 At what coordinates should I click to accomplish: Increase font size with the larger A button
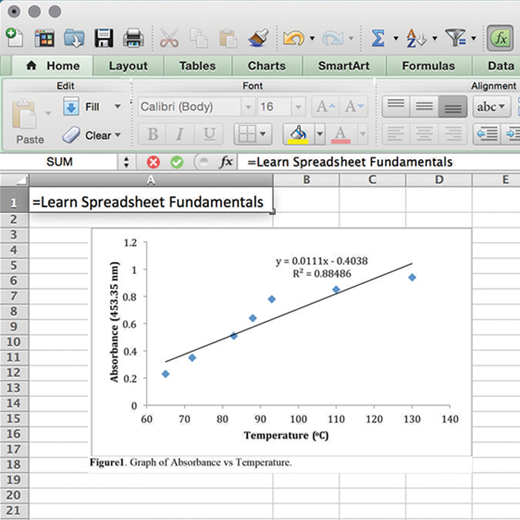[326, 107]
